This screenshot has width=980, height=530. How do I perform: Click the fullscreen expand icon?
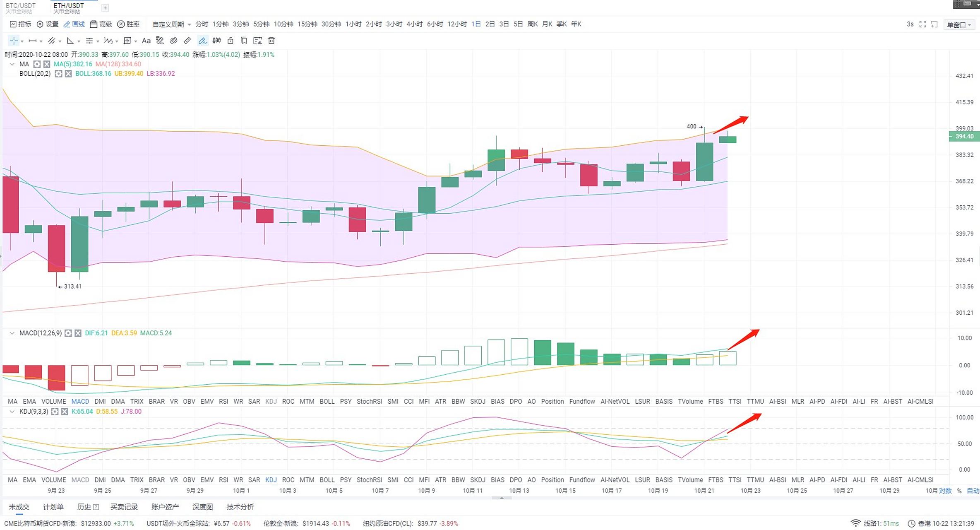click(x=922, y=24)
